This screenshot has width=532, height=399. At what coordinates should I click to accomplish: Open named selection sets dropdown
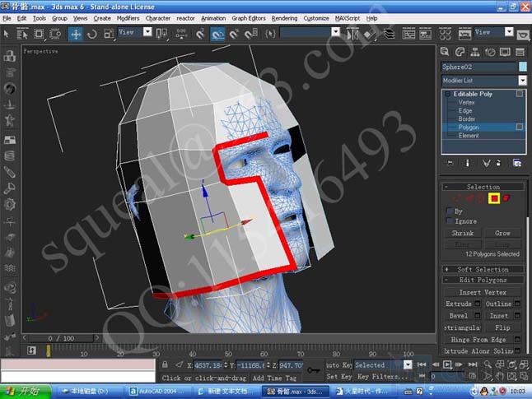[335, 32]
